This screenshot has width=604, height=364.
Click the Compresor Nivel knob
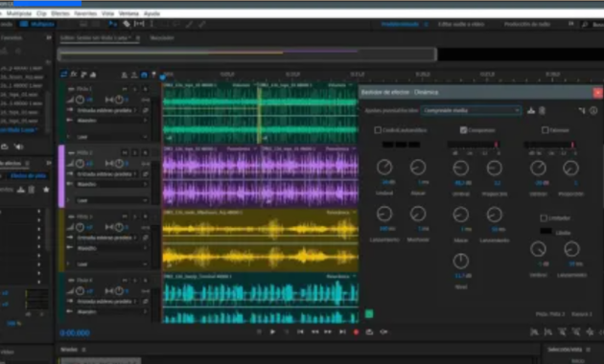[x=461, y=262]
